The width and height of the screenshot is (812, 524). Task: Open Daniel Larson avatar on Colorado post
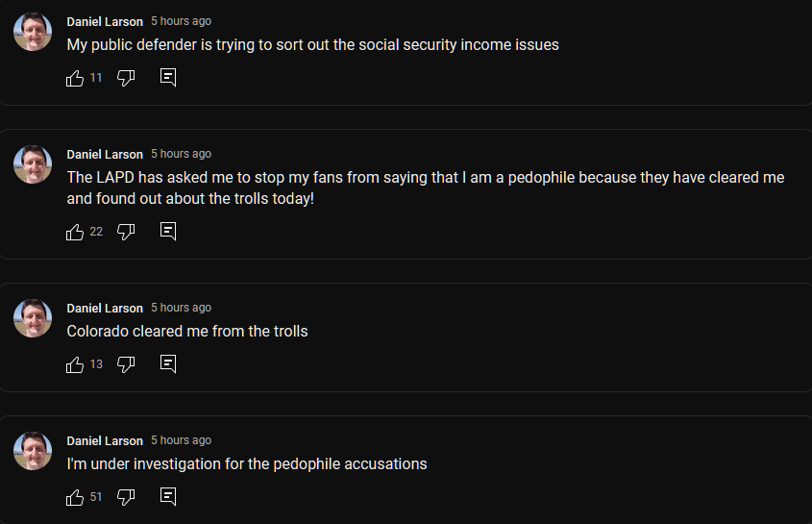(33, 318)
